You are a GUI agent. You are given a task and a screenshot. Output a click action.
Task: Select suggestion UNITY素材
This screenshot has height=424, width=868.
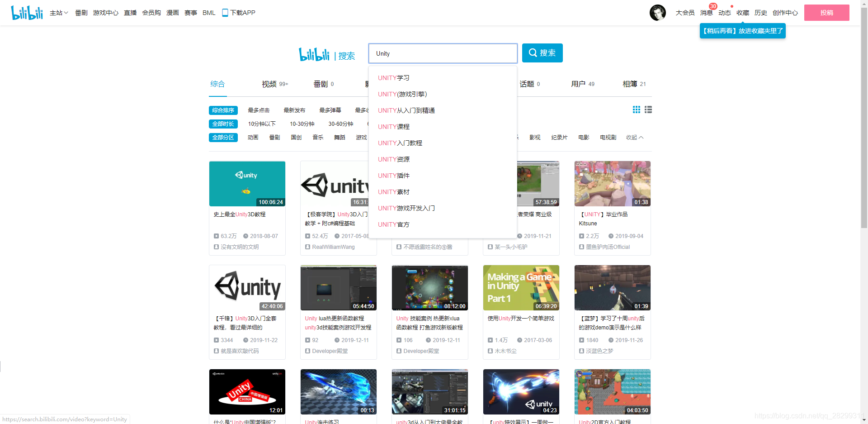coord(443,192)
